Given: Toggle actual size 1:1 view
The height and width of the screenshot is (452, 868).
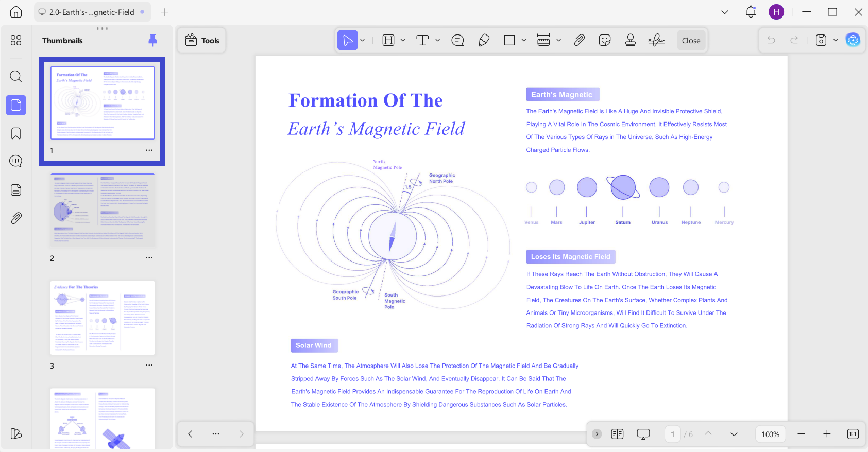Looking at the screenshot, I should click(853, 434).
